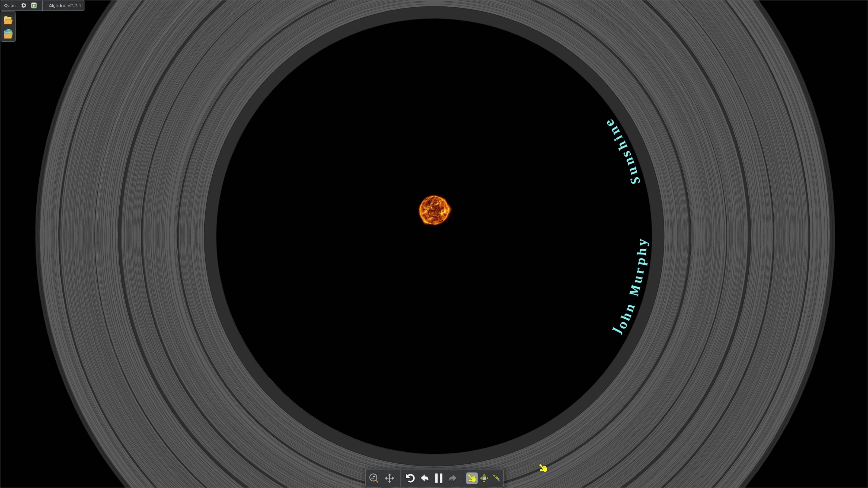Select the yellow hand Drag tool

472,478
